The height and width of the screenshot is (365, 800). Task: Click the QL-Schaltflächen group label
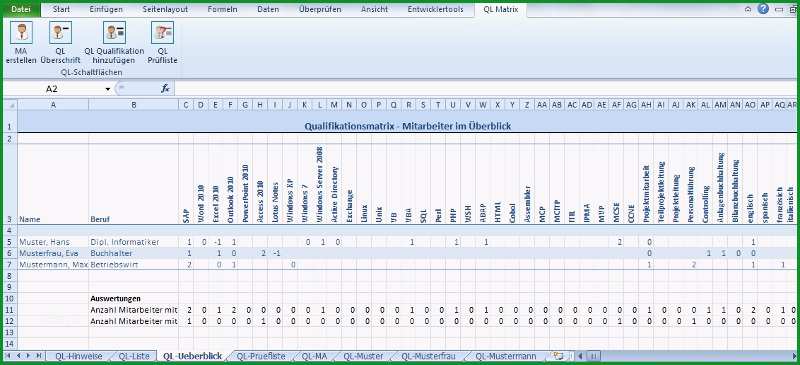click(91, 72)
